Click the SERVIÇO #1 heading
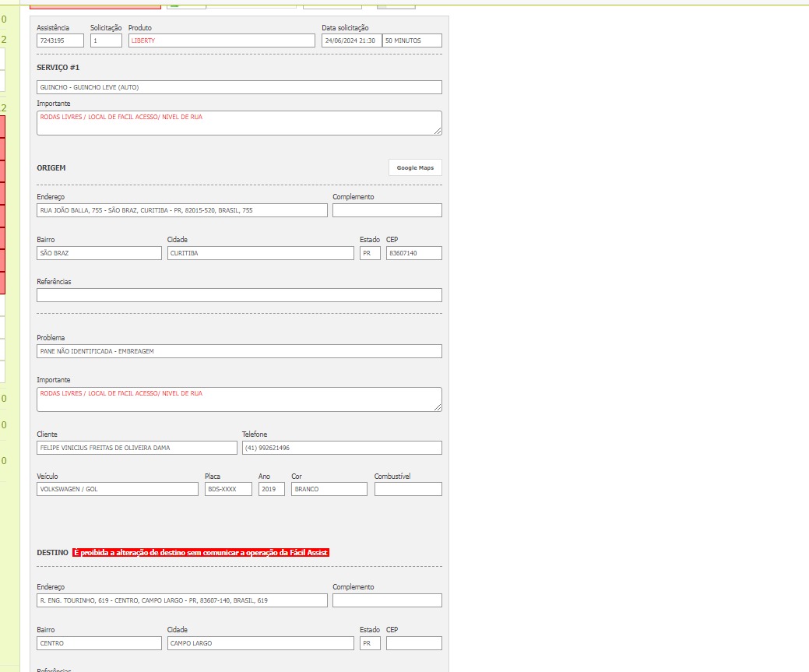This screenshot has height=672, width=809. [58, 68]
